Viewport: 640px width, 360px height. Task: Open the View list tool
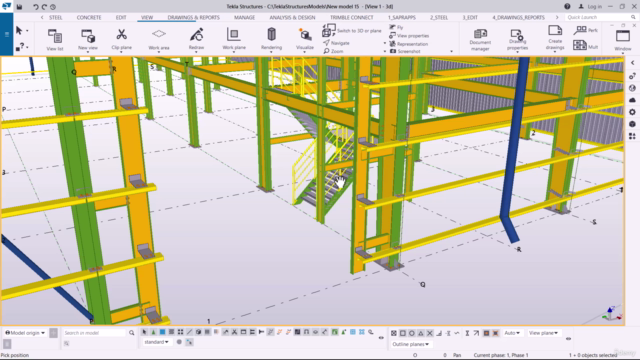coord(55,39)
